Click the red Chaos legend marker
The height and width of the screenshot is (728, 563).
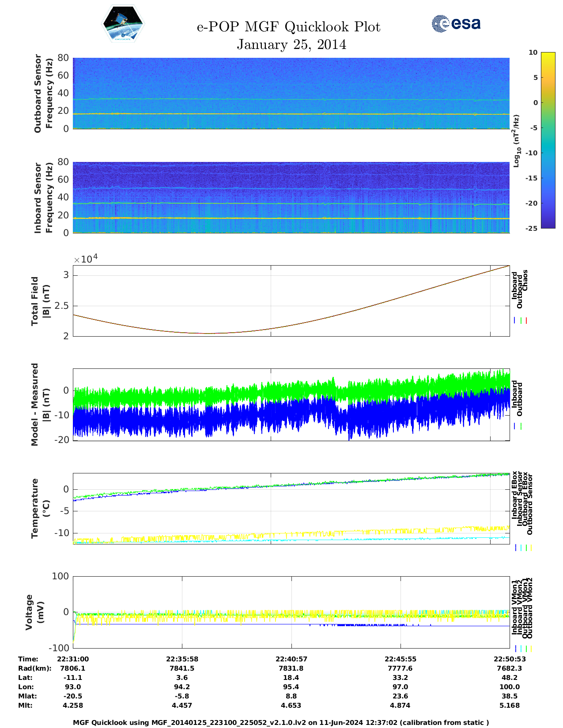pyautogui.click(x=526, y=321)
